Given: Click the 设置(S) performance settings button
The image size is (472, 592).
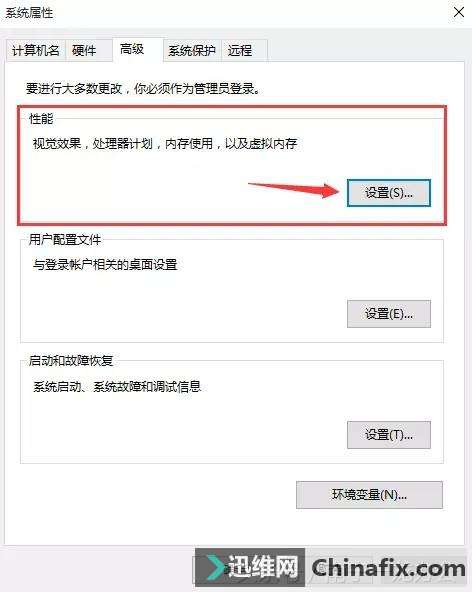Looking at the screenshot, I should coord(389,193).
